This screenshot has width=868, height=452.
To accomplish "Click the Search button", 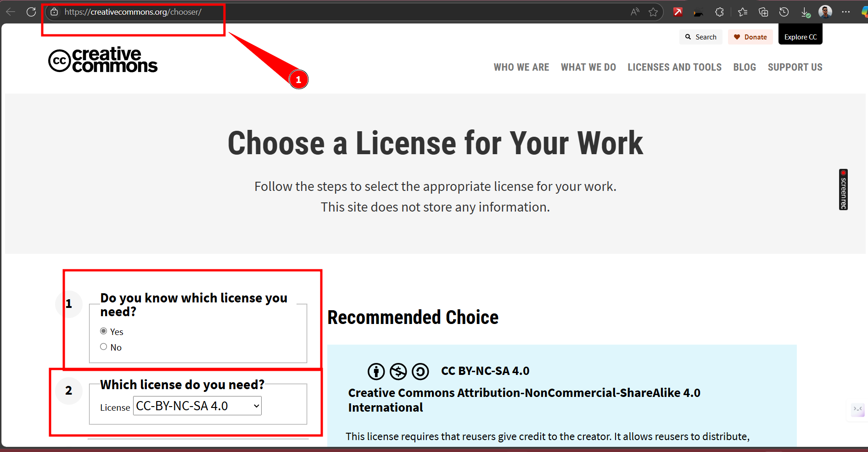I will click(701, 37).
